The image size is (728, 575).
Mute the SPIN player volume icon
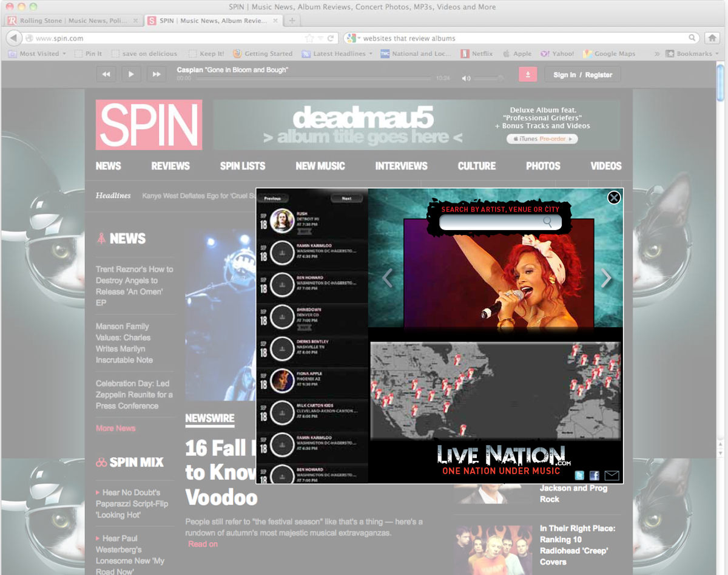pyautogui.click(x=465, y=78)
